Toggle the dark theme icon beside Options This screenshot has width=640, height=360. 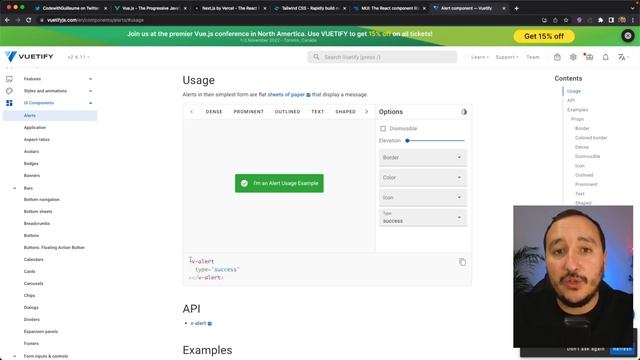tap(464, 112)
